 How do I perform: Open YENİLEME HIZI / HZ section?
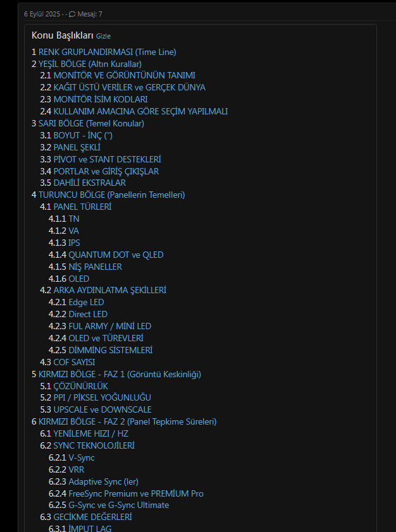(91, 433)
